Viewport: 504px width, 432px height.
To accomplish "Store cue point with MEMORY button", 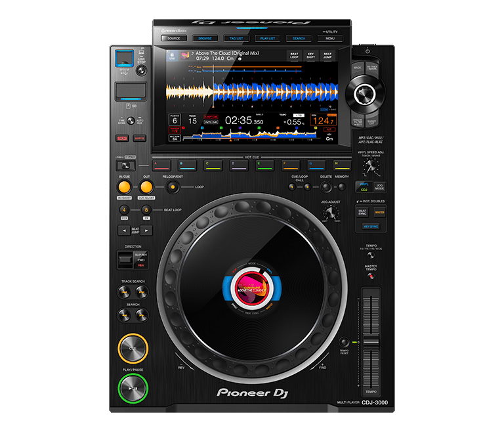I will [x=342, y=187].
